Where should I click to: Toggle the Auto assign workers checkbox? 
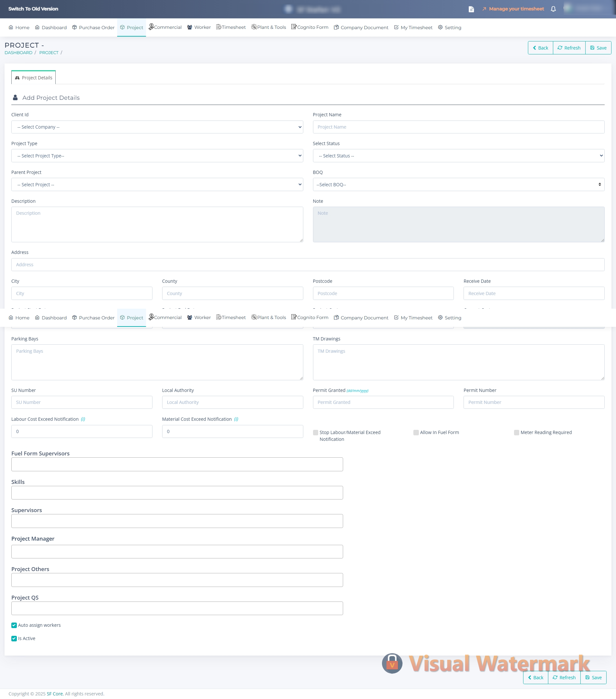point(14,625)
